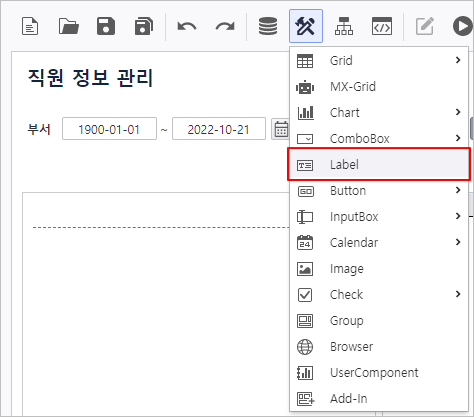Image resolution: width=474 pixels, height=417 pixels.
Task: Expand the ComboBox submenu arrow
Action: (x=458, y=138)
